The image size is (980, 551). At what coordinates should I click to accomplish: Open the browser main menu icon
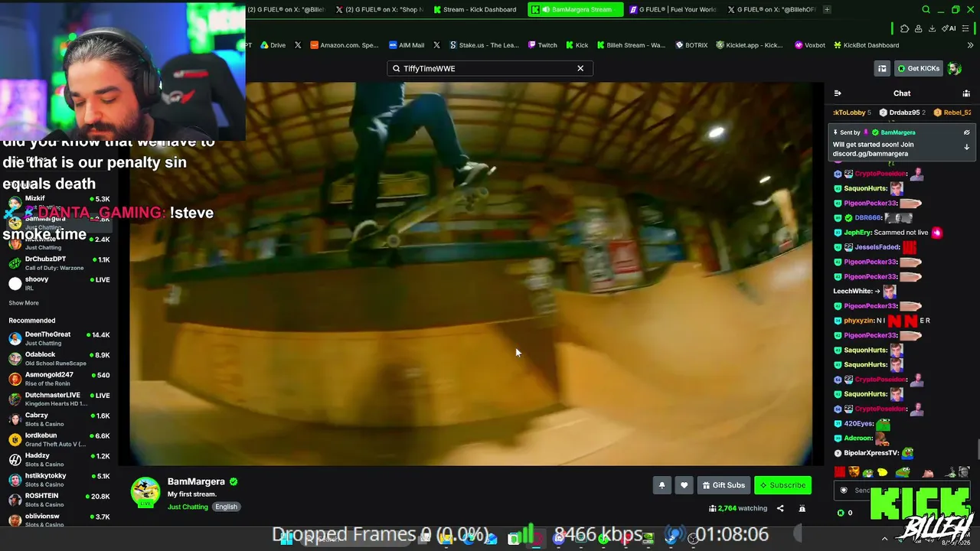(x=966, y=28)
